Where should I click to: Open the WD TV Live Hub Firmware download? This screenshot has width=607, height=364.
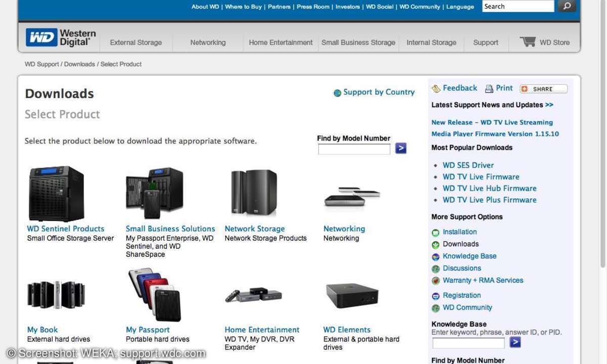490,188
